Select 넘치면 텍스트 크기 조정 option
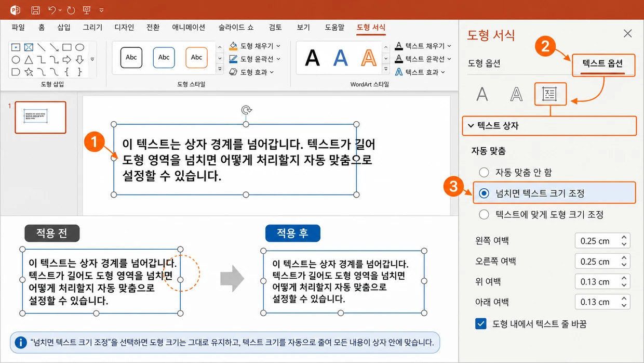 (555, 193)
